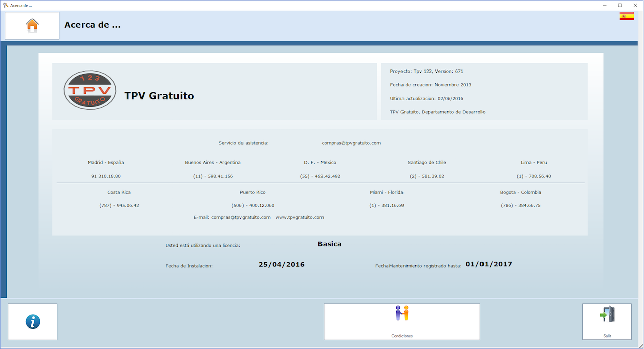Click the Bogota - Colombia phone number
The image size is (644, 349).
521,205
